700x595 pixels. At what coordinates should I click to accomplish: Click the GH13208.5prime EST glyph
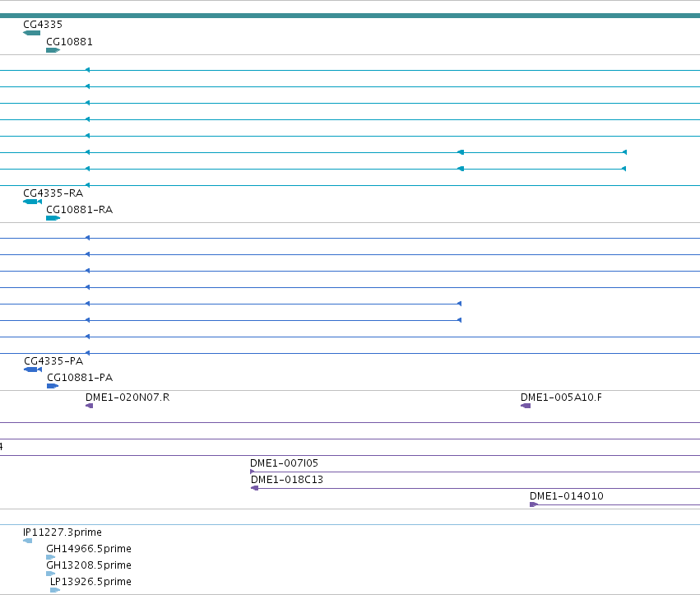pos(51,574)
